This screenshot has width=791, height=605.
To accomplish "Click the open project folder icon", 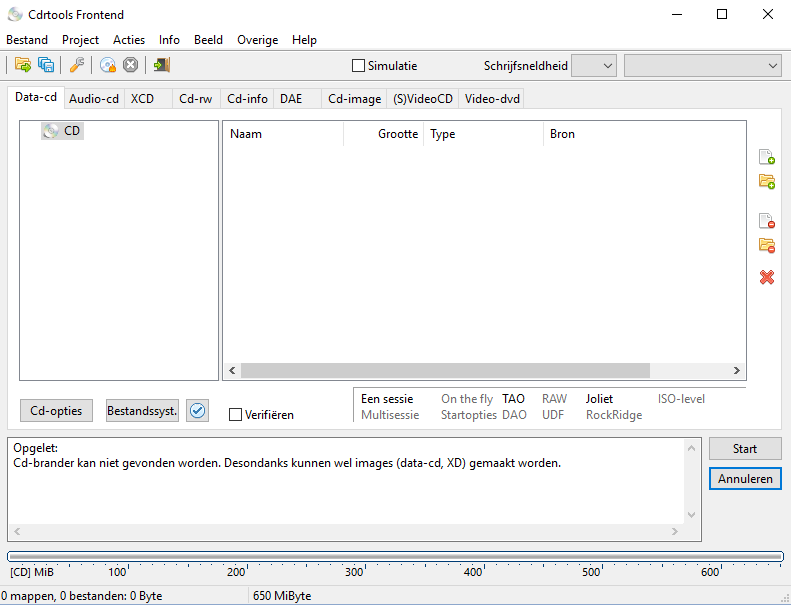I will [x=22, y=65].
